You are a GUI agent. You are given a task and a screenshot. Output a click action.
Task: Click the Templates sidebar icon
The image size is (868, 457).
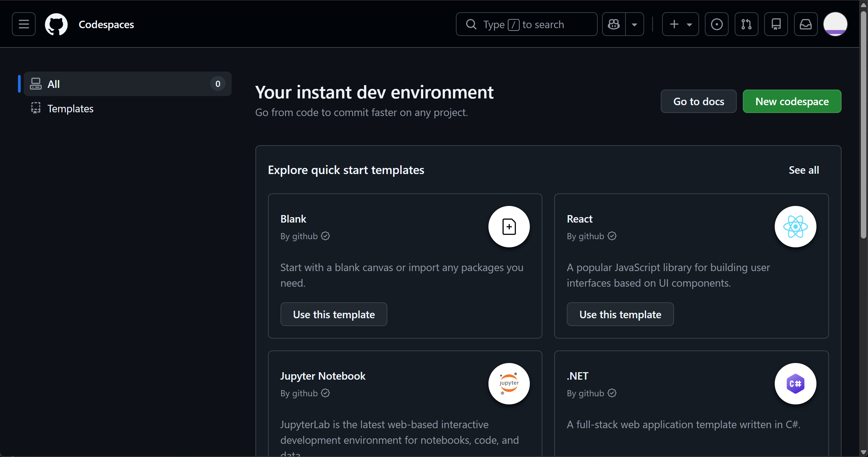tap(36, 108)
